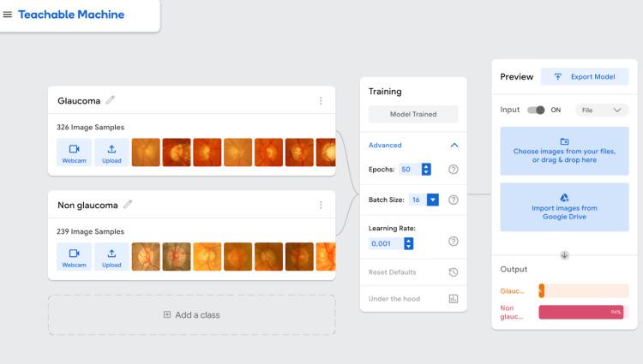Screen dimensions: 643x364
Task: Open the File input source dropdown
Action: coord(602,110)
